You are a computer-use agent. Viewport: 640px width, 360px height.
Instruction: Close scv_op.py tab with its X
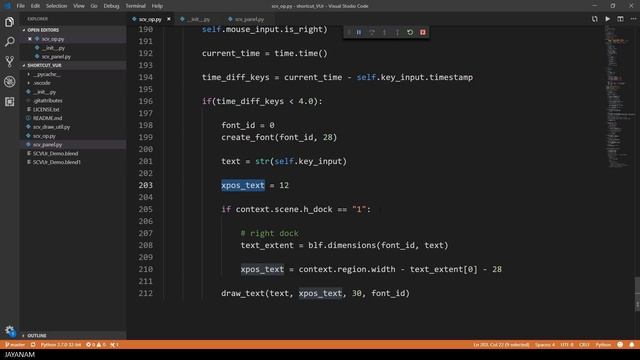click(x=169, y=19)
